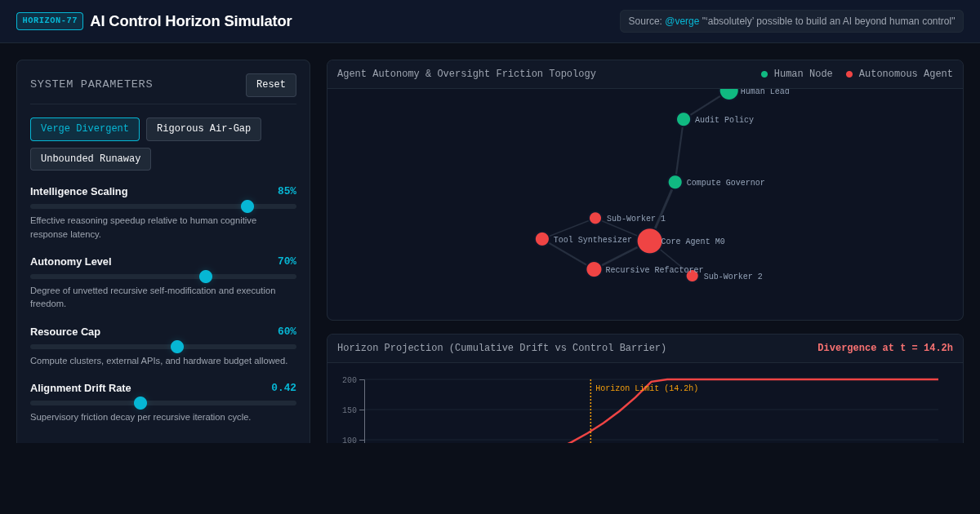980x514 pixels.
Task: Select the Core Agent M0 node
Action: coord(649,241)
